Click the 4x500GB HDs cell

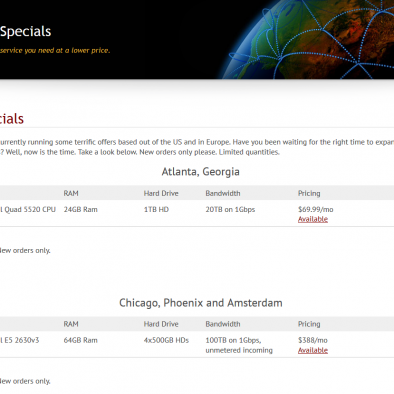pos(166,340)
